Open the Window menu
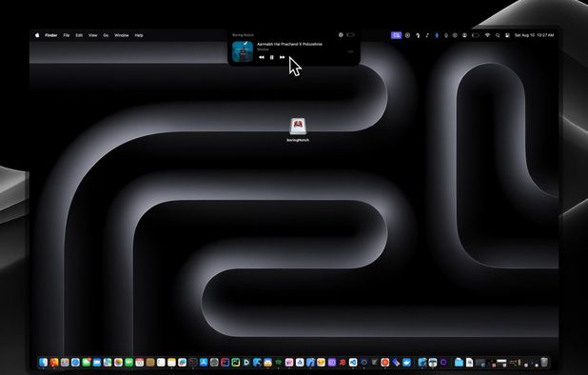The height and width of the screenshot is (375, 588). [x=122, y=35]
